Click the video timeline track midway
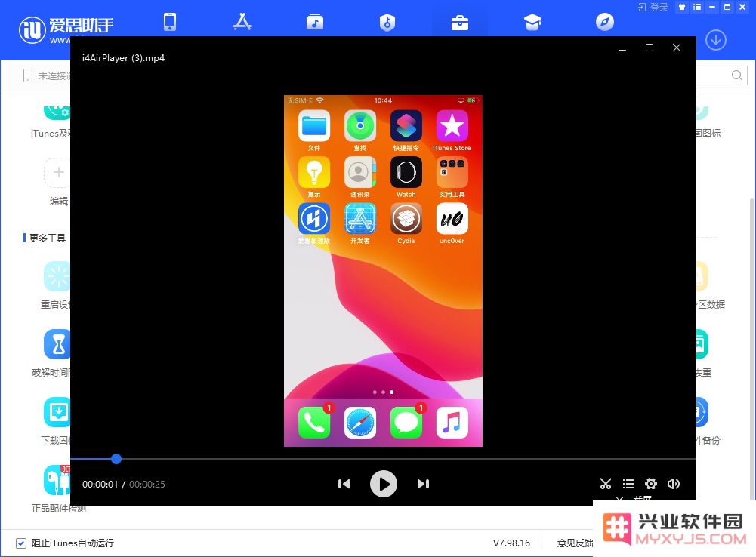 384,459
